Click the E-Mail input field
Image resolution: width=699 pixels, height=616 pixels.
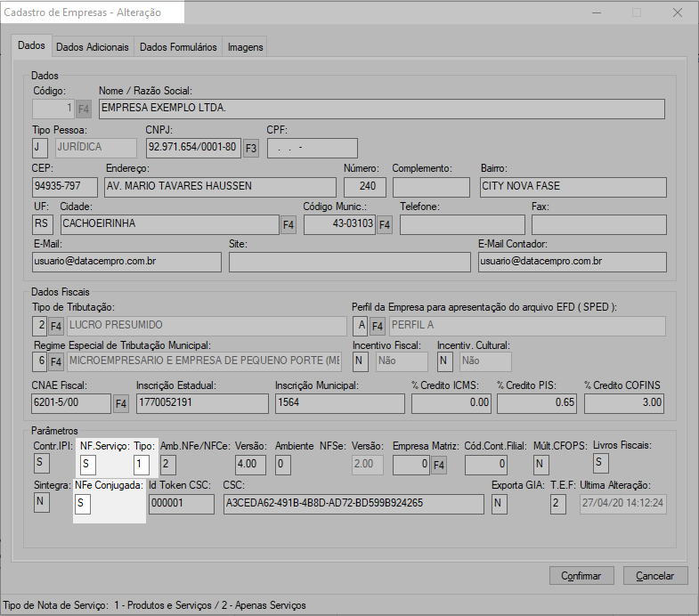(126, 262)
